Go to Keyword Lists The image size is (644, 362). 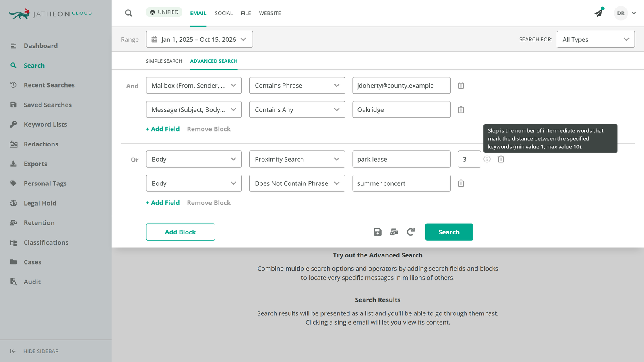click(45, 125)
